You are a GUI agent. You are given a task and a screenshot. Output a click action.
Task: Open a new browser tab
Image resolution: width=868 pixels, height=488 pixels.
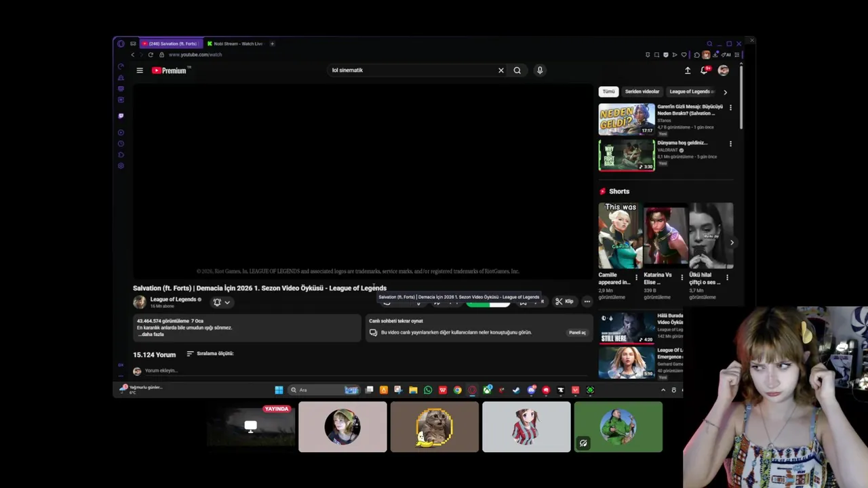click(x=272, y=43)
